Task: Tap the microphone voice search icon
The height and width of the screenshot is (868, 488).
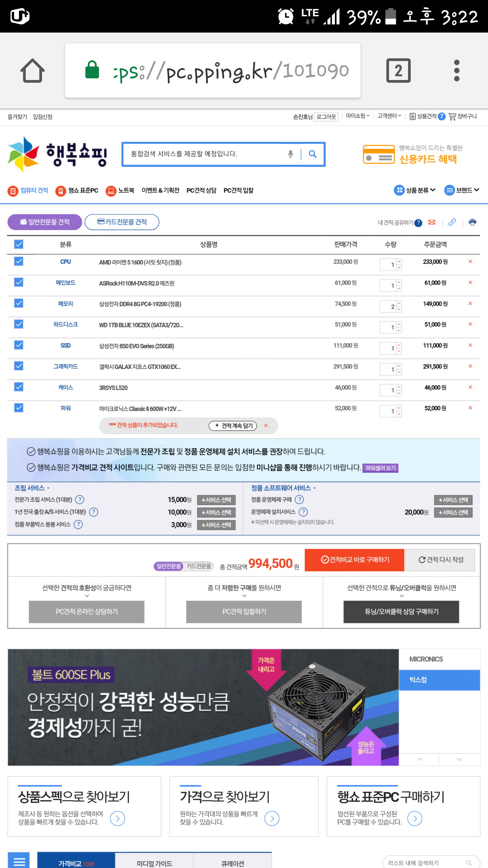Action: point(290,154)
